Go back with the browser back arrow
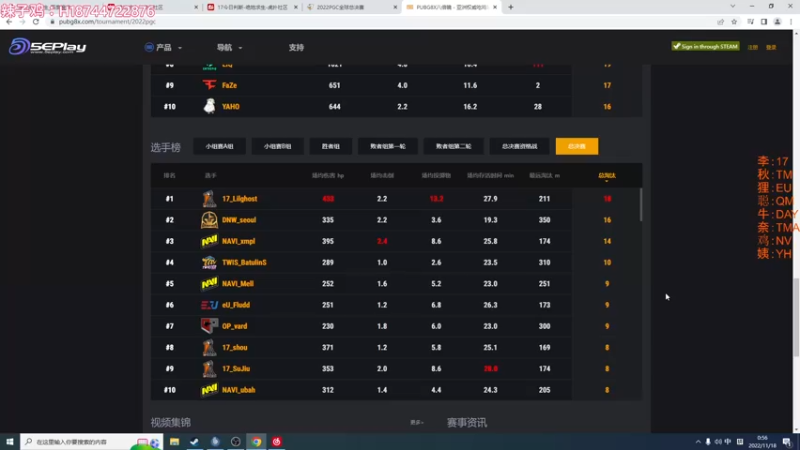 (9, 22)
